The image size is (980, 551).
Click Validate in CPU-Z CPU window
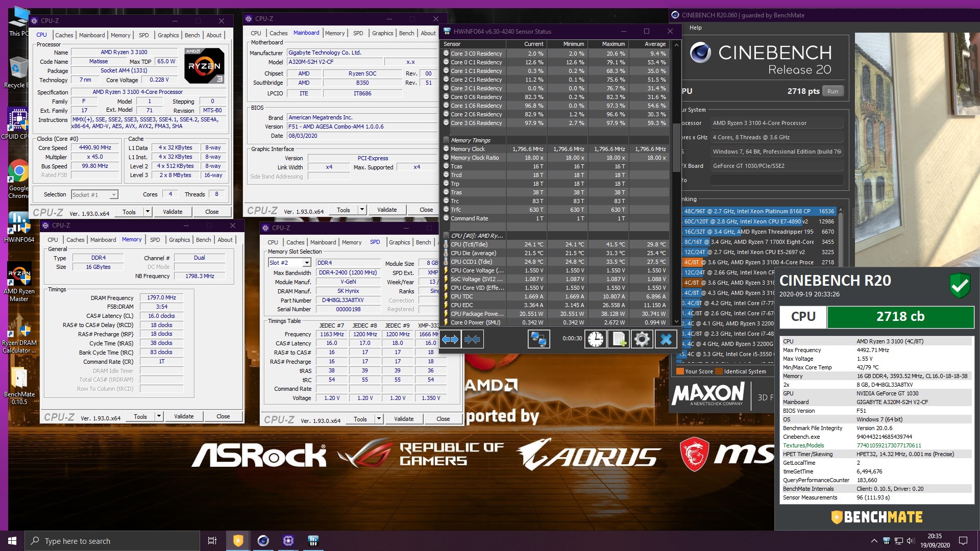click(x=173, y=212)
